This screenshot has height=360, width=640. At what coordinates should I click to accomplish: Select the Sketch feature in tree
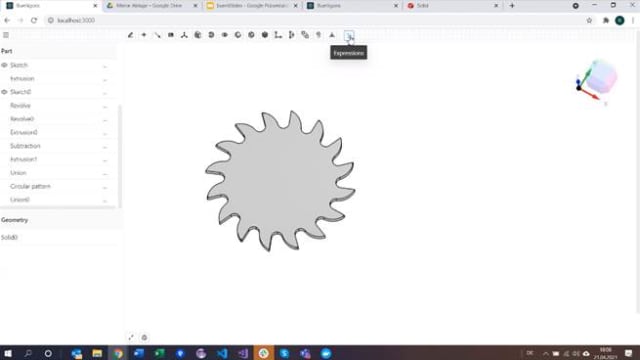pos(19,65)
